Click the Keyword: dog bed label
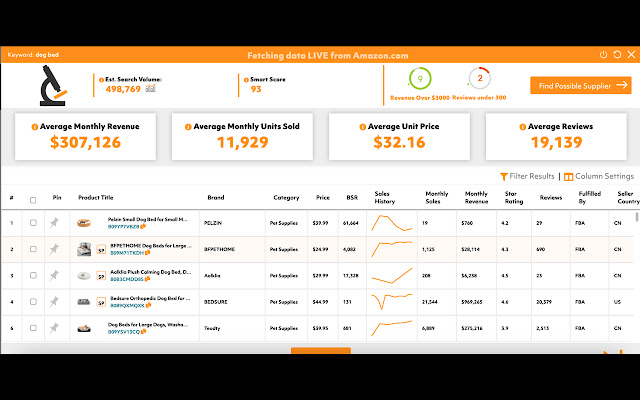 33,55
